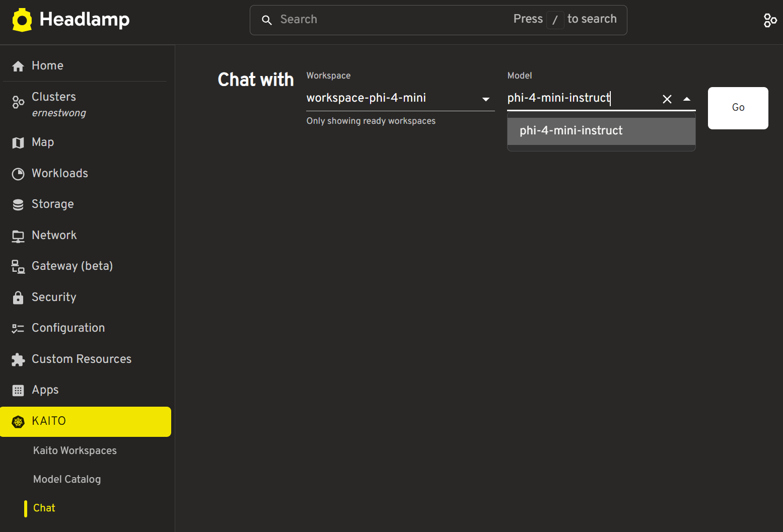Click the 'Chat with' heading

256,80
